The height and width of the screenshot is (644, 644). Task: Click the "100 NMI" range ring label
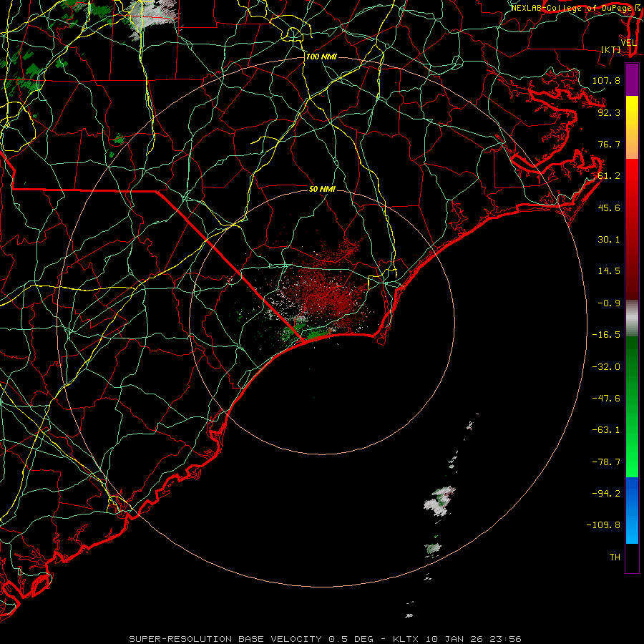pyautogui.click(x=321, y=57)
